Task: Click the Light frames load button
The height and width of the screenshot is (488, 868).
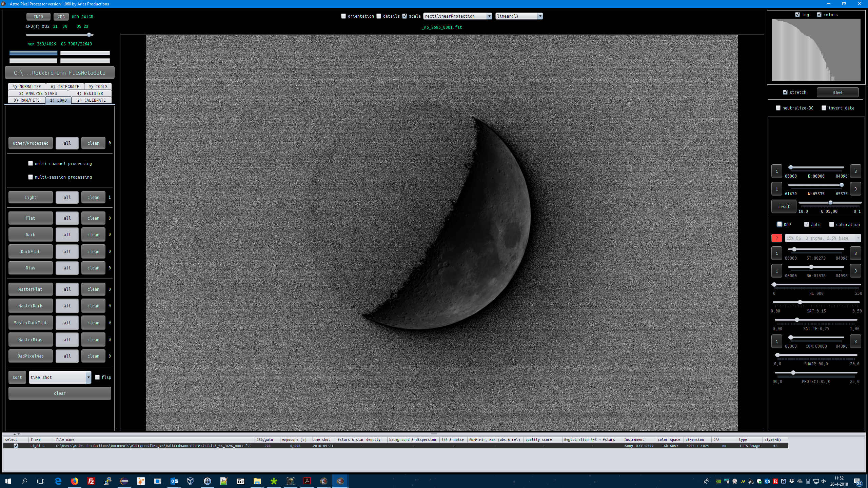Action: point(31,197)
